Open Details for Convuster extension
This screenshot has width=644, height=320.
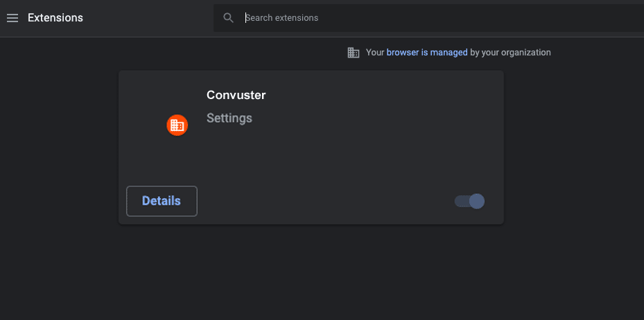[x=162, y=201]
